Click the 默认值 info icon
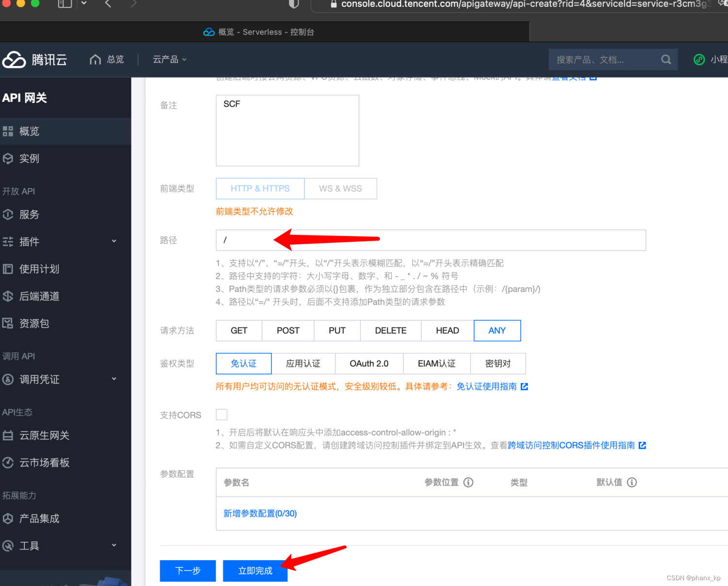The image size is (728, 586). click(632, 482)
